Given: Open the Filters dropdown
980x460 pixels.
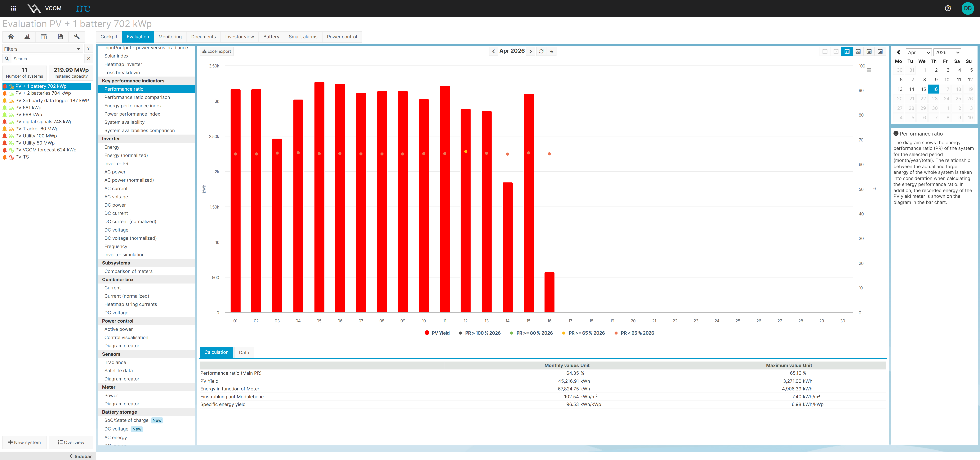Looking at the screenshot, I should click(42, 49).
